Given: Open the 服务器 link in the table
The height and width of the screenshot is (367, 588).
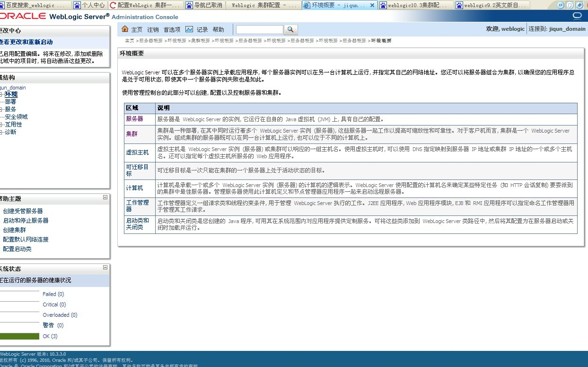Looking at the screenshot, I should pyautogui.click(x=134, y=119).
